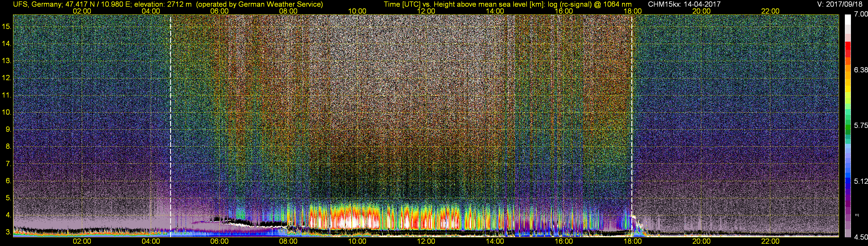Click the 11 km height axis label
This screenshot has width=868, height=246.
(7, 95)
